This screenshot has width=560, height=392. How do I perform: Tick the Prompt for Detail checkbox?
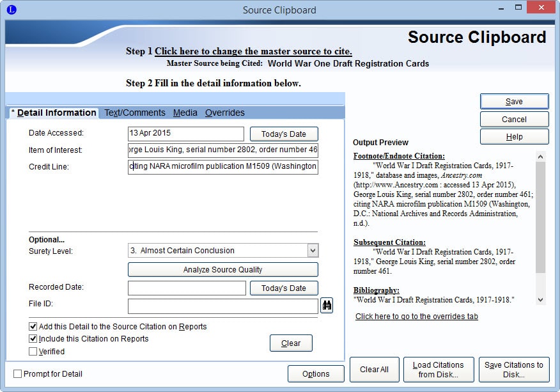point(17,374)
